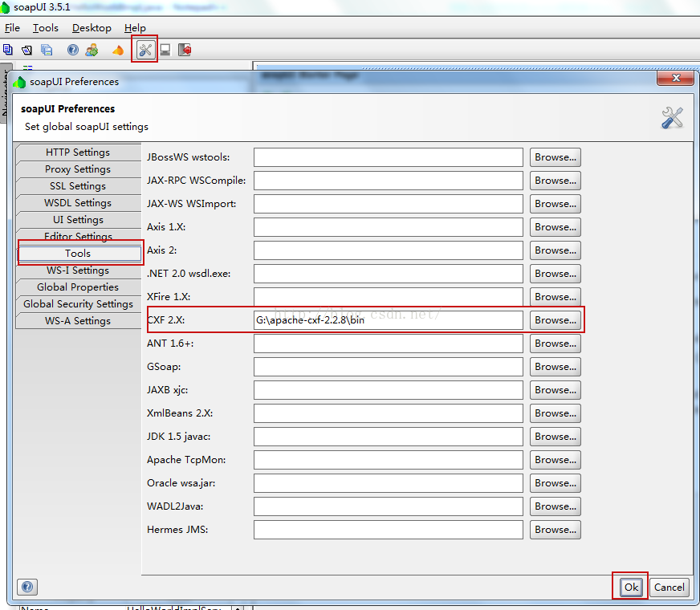Click the Hermes JMS input field
This screenshot has width=700, height=610.
(x=389, y=530)
